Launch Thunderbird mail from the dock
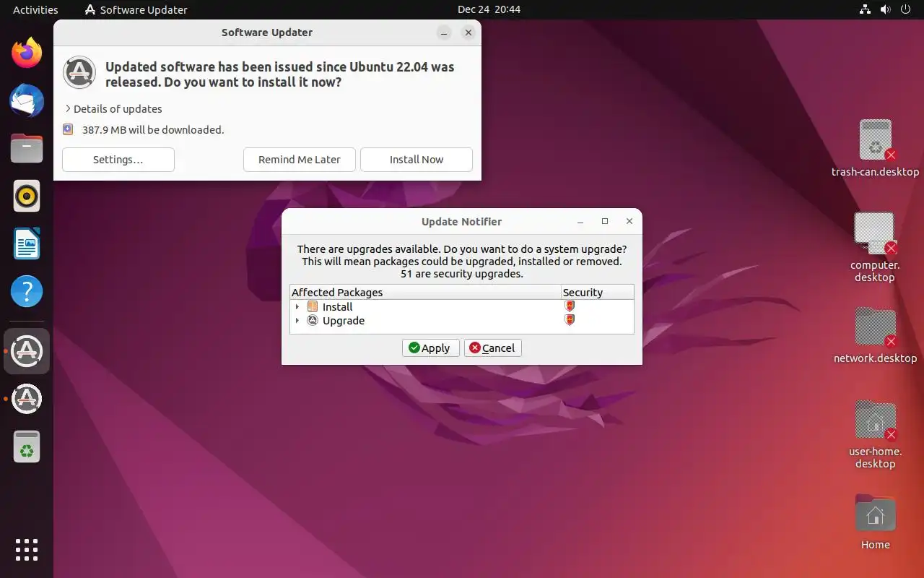 (x=27, y=101)
